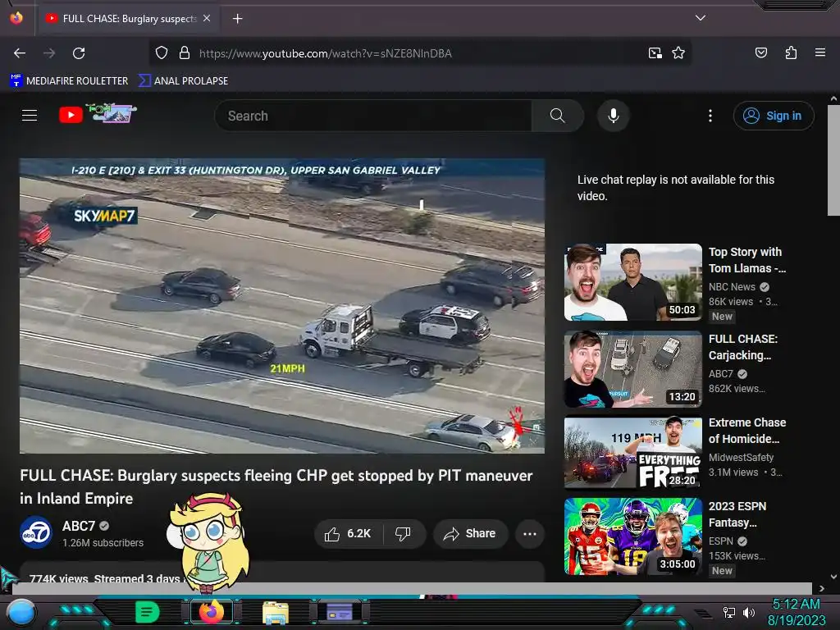Screen dimensions: 840x630
Task: Start voice search with microphone icon
Action: tap(614, 116)
